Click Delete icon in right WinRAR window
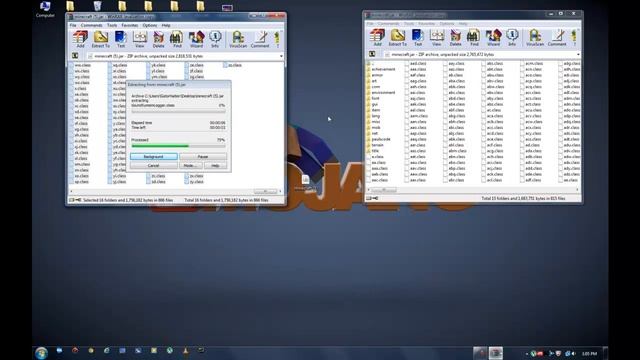 (456, 37)
